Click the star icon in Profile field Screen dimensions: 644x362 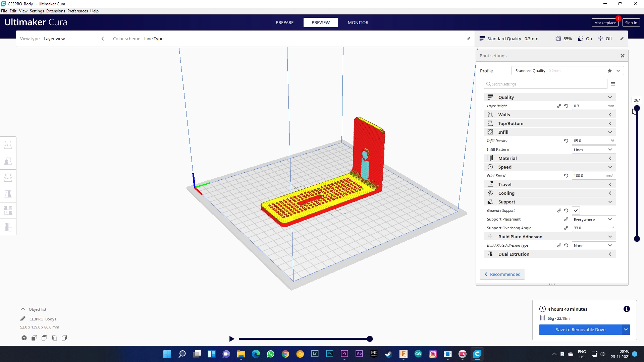click(610, 71)
